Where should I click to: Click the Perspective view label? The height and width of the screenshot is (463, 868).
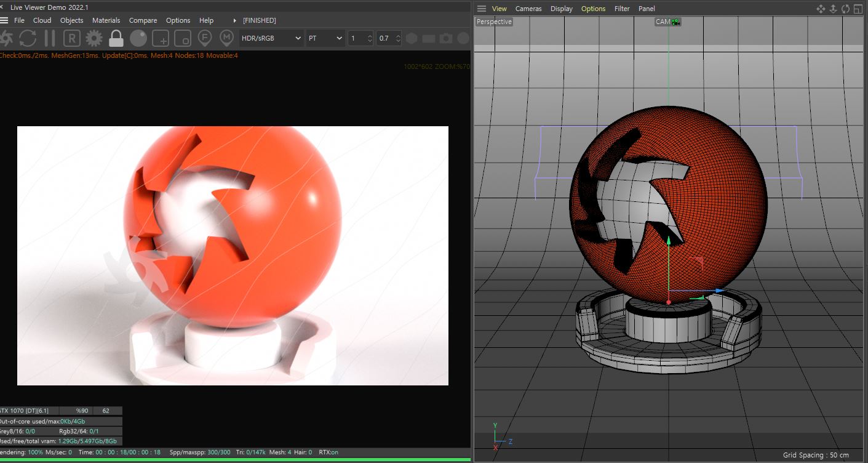click(494, 22)
